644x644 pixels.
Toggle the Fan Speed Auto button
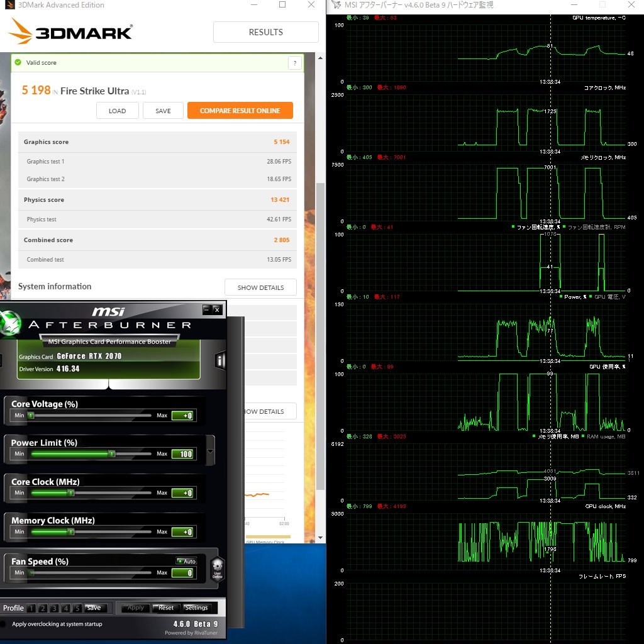point(186,561)
